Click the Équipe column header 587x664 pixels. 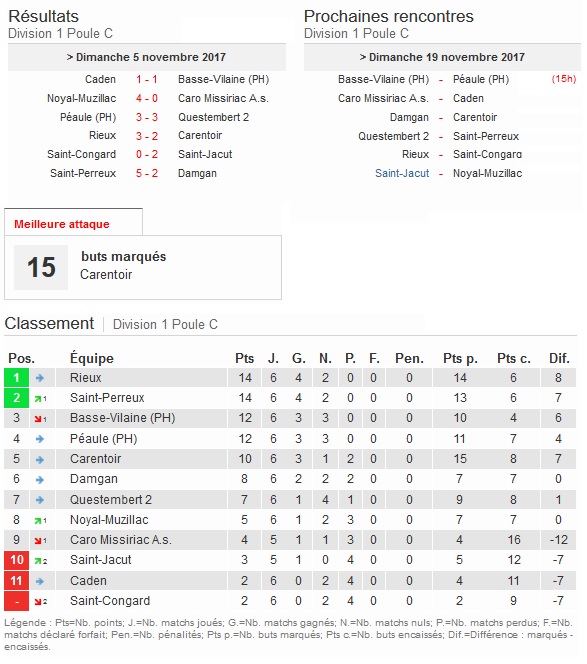click(92, 358)
